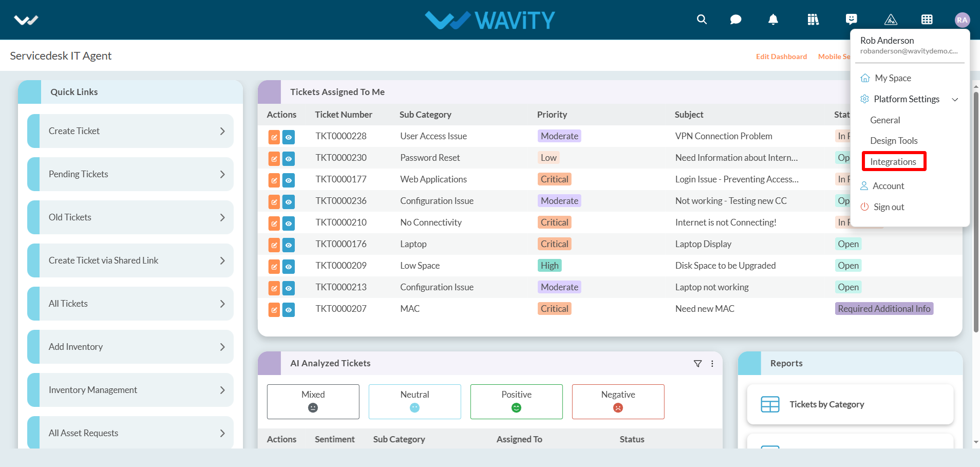View ticket TKT0000228 with the eye icon
980x467 pixels.
[289, 137]
